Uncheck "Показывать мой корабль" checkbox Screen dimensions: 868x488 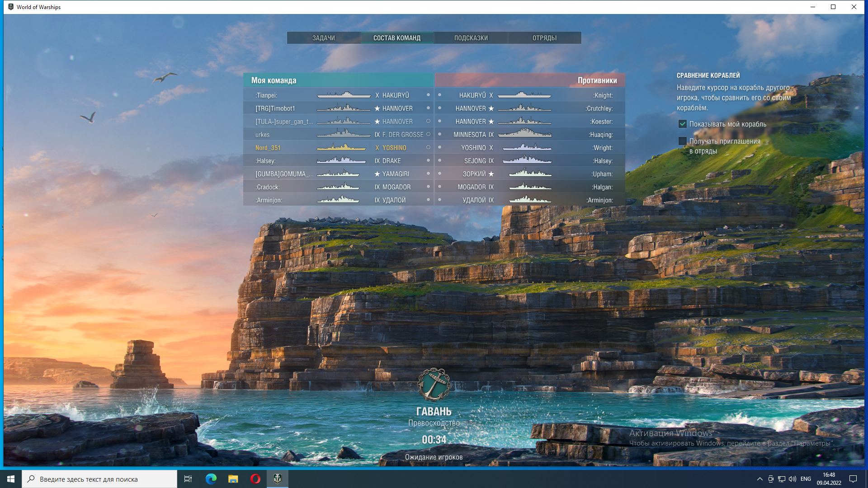pyautogui.click(x=683, y=124)
